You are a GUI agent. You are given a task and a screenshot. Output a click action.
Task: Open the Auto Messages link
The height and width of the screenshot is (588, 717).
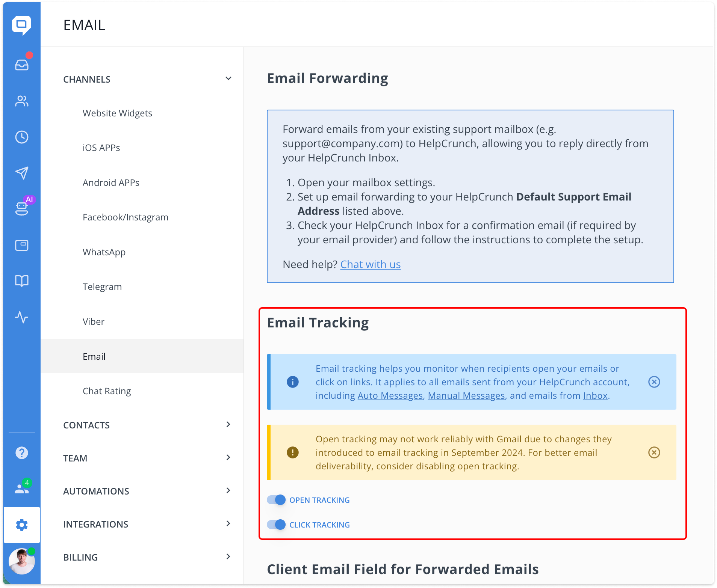[x=390, y=395]
